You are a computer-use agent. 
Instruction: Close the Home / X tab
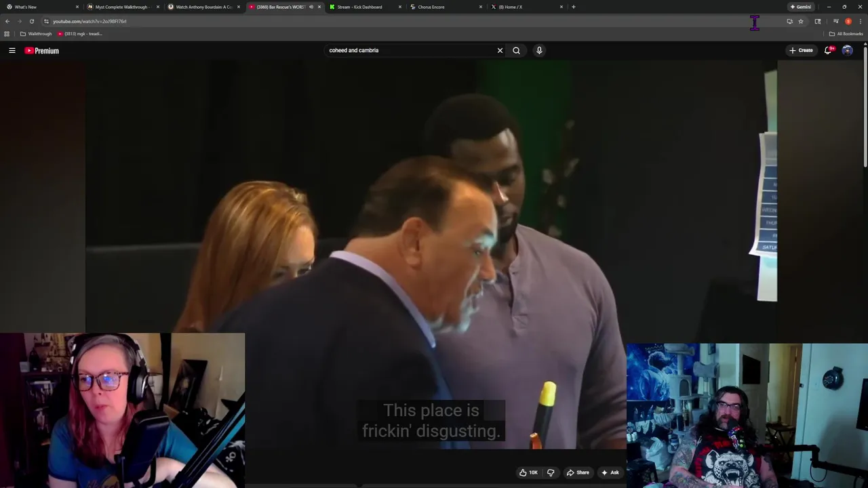pyautogui.click(x=561, y=7)
